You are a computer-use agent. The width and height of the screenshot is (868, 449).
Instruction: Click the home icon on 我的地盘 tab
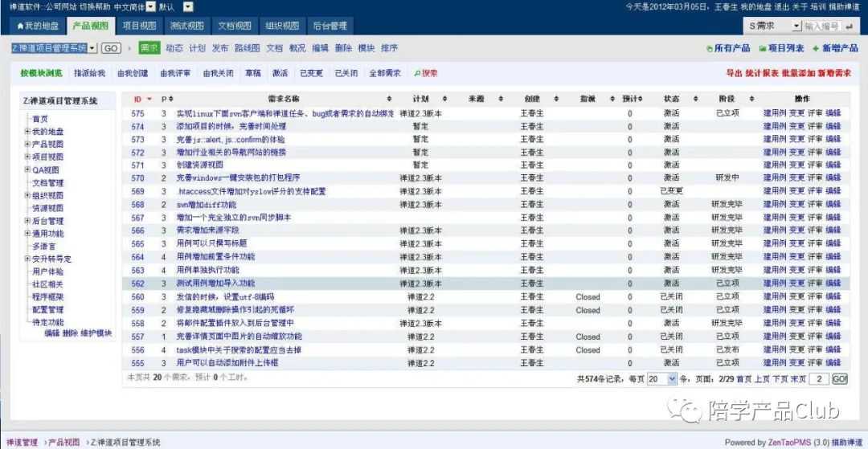20,26
